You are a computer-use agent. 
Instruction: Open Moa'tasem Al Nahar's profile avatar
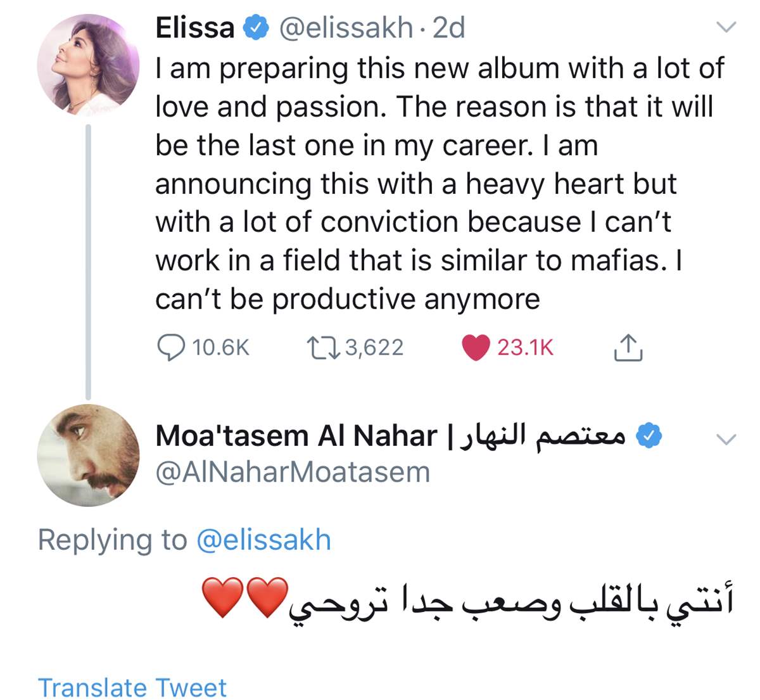(x=88, y=455)
